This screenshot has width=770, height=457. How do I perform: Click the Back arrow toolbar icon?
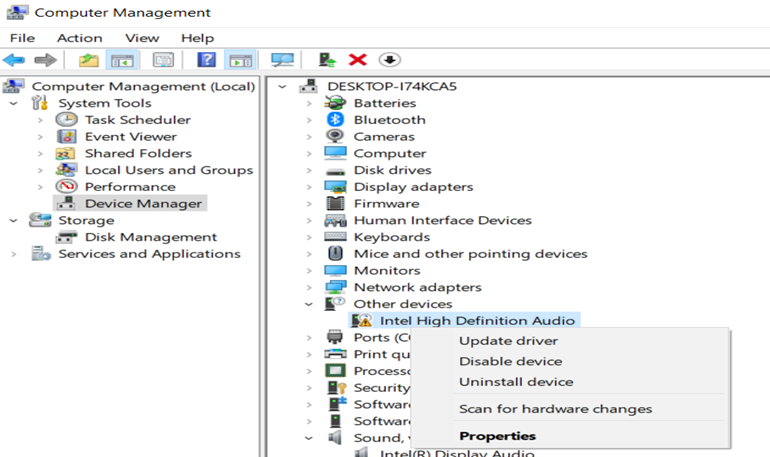14,60
